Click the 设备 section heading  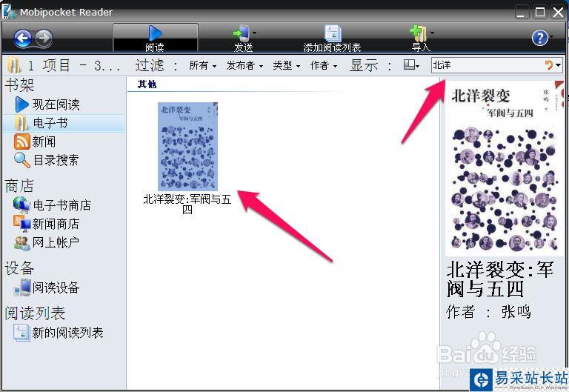pyautogui.click(x=19, y=268)
